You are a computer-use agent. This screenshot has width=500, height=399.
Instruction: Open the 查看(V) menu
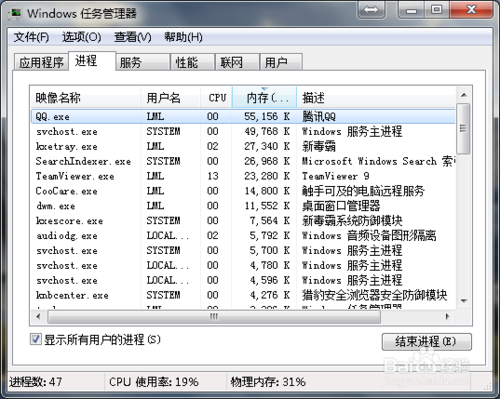pos(132,37)
